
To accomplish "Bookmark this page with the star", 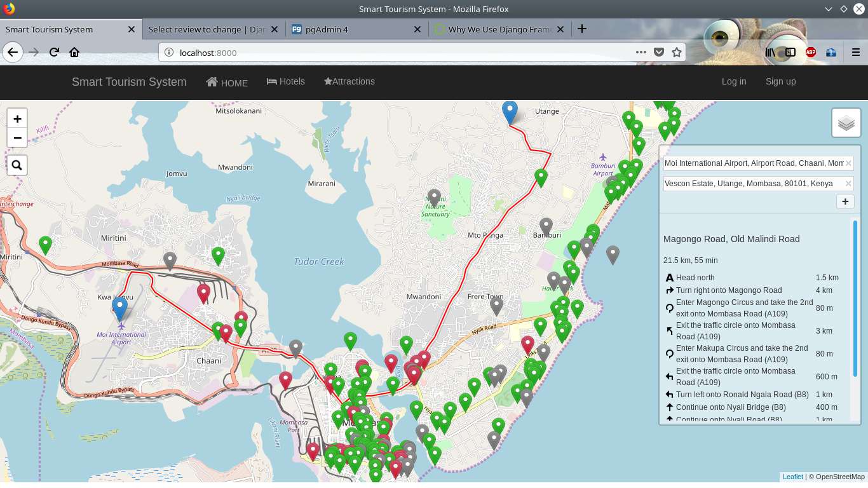I will pyautogui.click(x=677, y=52).
